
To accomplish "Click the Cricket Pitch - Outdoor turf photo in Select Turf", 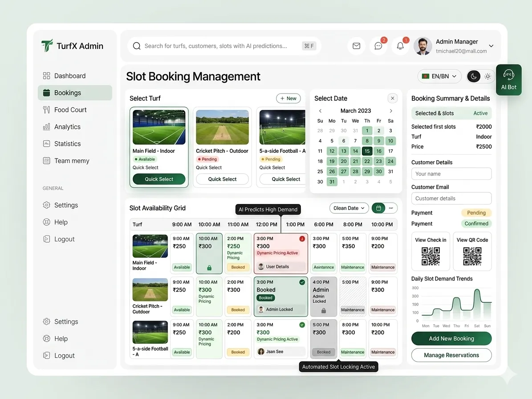I will pos(222,127).
